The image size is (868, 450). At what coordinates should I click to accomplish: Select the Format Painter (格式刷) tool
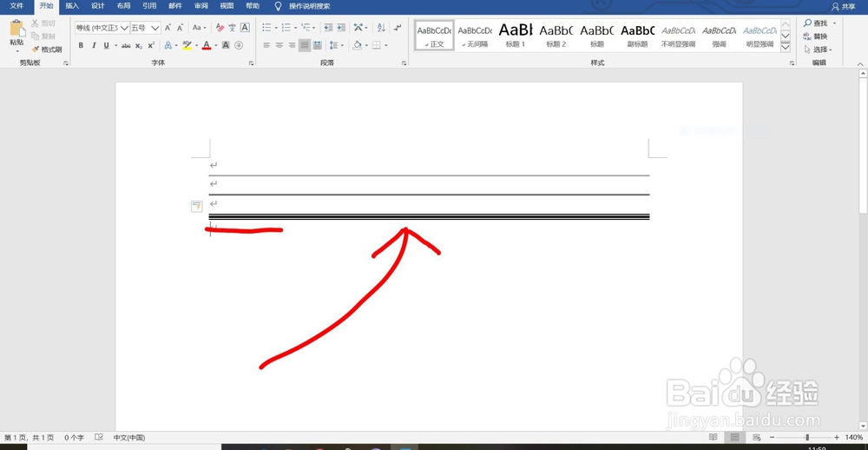tap(47, 50)
